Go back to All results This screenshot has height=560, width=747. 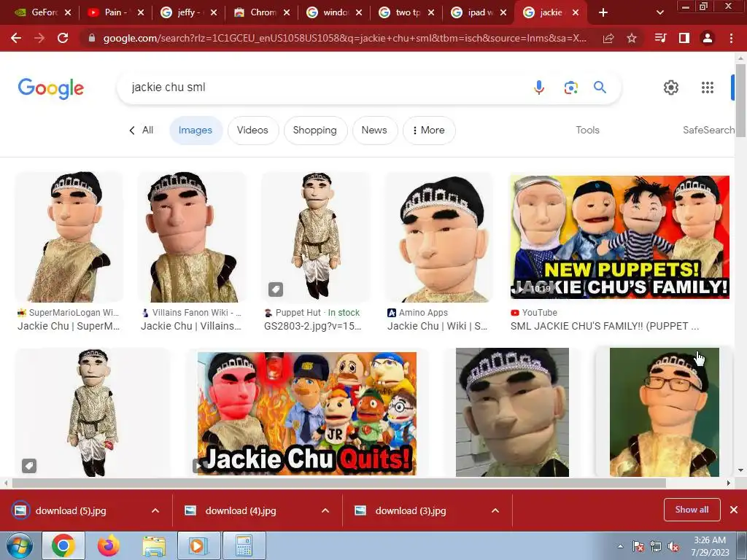pyautogui.click(x=141, y=130)
